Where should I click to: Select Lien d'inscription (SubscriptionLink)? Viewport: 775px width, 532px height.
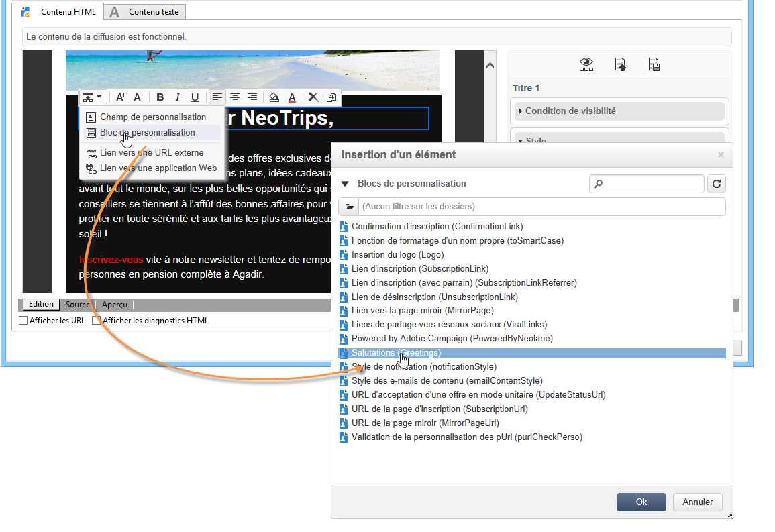point(419,269)
